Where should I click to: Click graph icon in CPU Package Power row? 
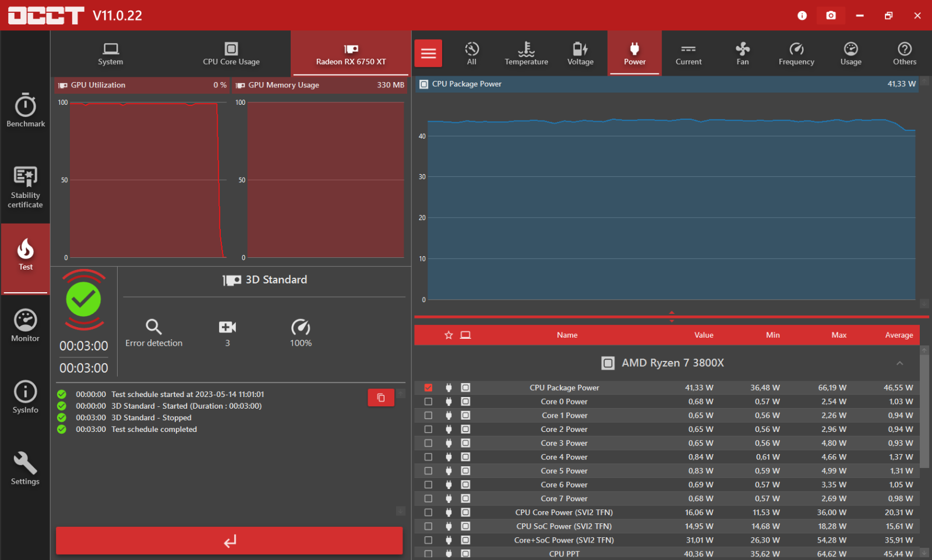pyautogui.click(x=465, y=388)
